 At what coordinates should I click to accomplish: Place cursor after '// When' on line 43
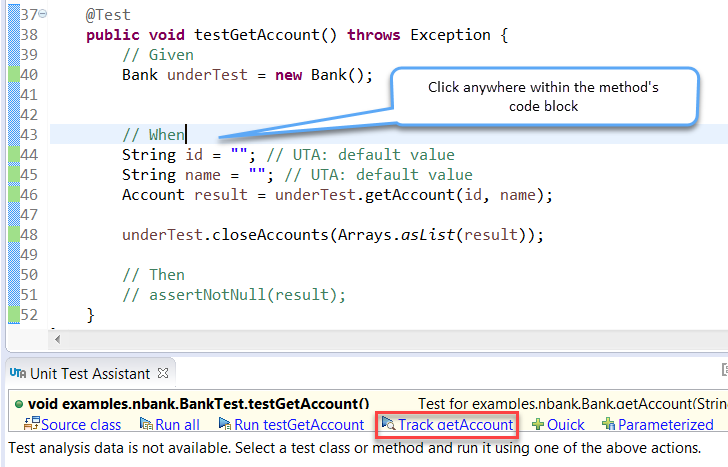pos(186,135)
